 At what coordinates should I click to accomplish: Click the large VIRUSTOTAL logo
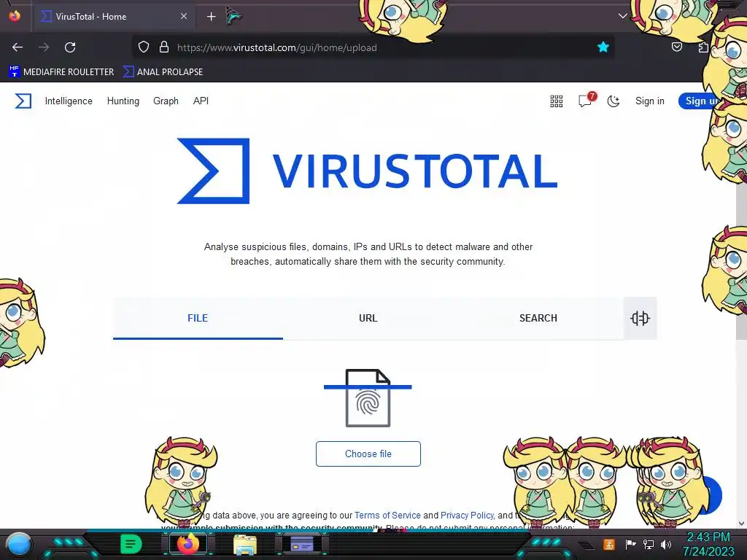pyautogui.click(x=368, y=171)
